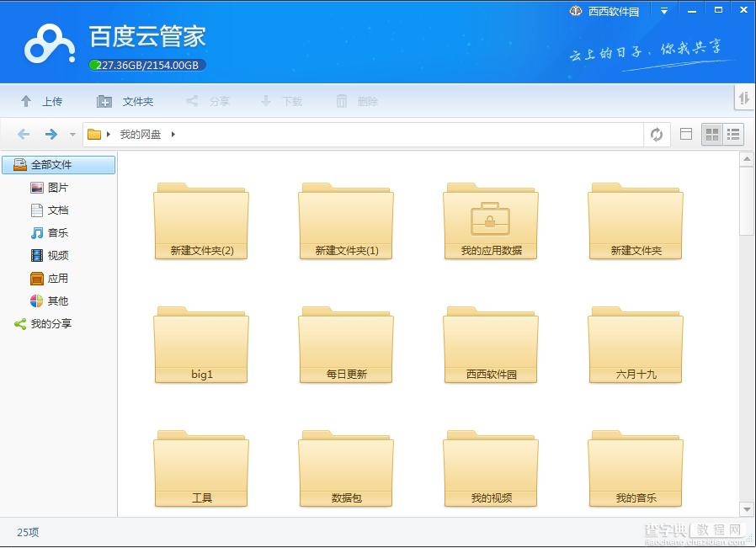Click the 文件夹 new folder label

138,101
